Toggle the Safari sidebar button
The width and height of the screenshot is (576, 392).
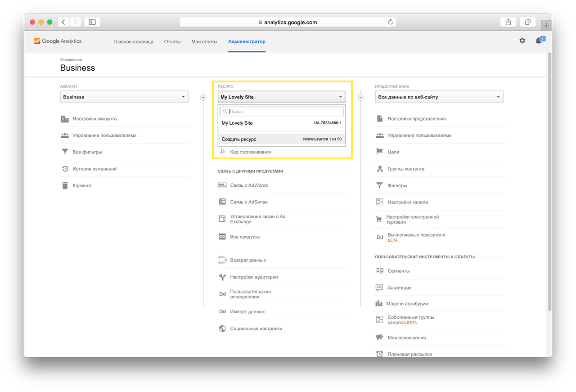(x=92, y=22)
